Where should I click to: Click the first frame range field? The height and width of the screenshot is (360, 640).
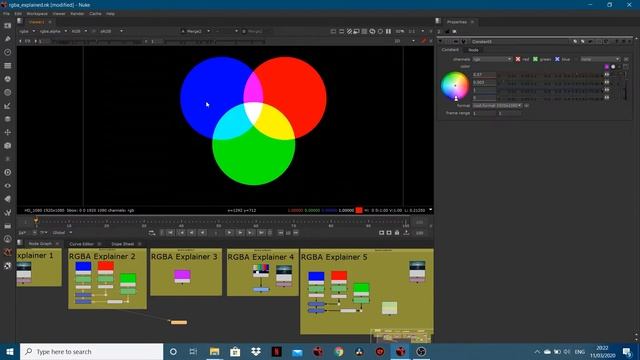coord(484,113)
